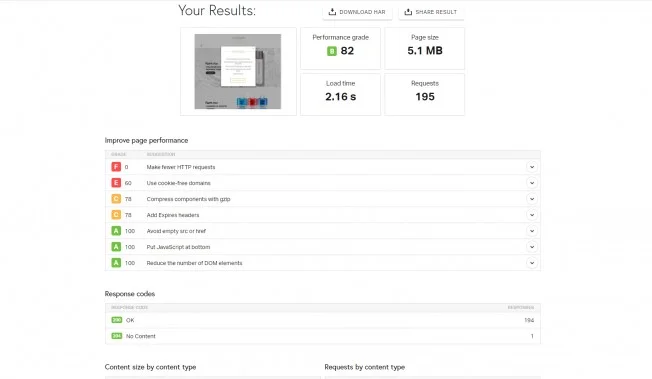Click the Make fewer HTTP requests text
The image size is (652, 379).
click(181, 167)
